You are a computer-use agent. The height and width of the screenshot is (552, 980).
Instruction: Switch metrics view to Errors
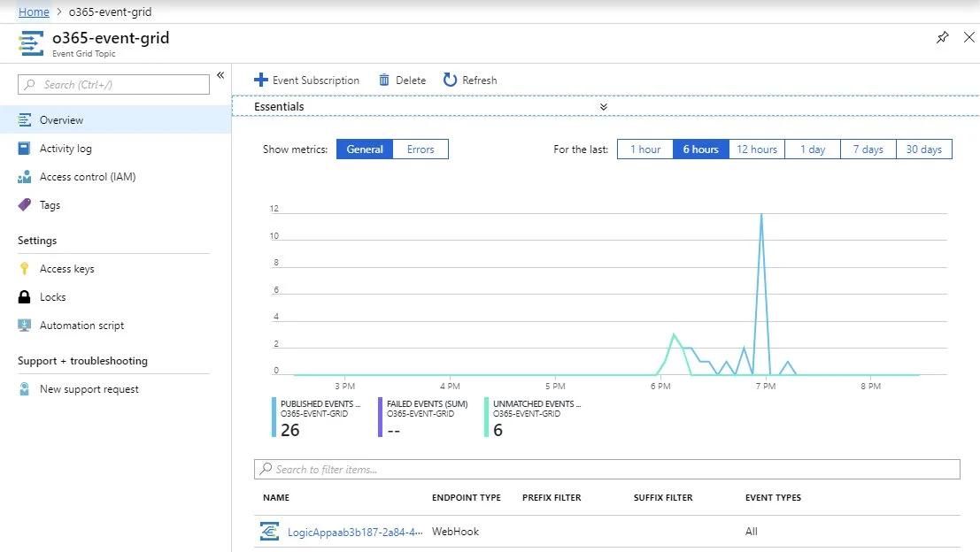click(421, 149)
